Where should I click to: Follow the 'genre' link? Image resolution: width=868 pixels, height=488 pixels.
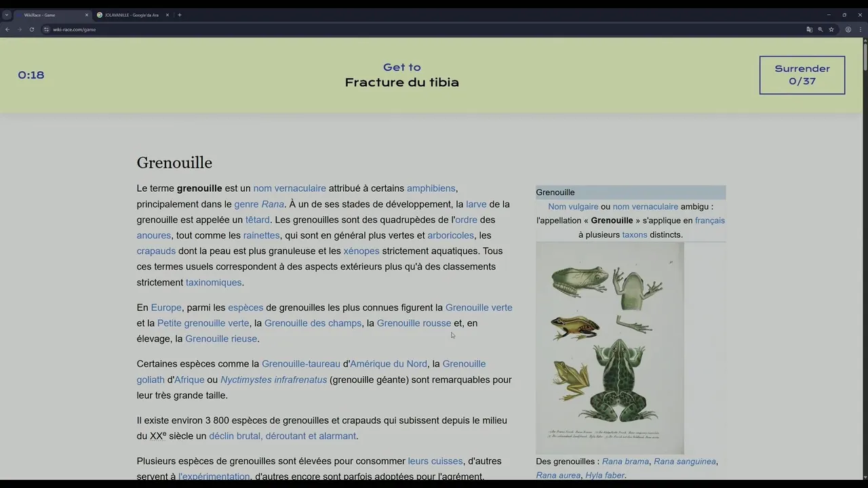tap(246, 204)
